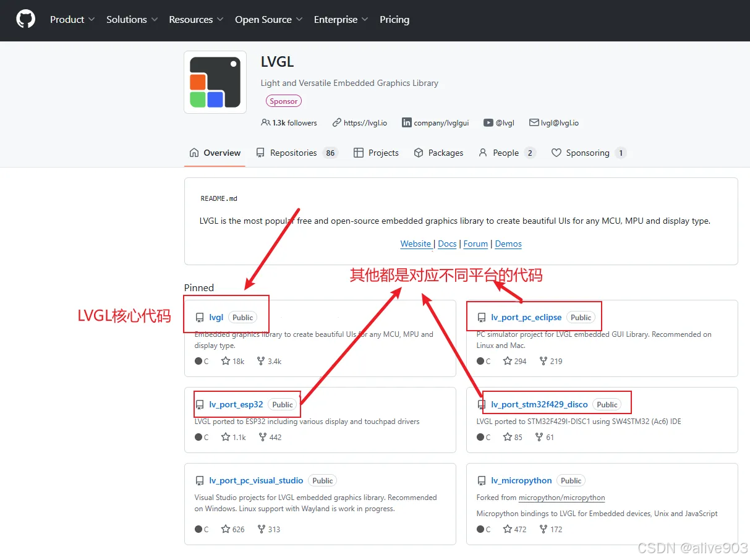Click the Repositories count badge 86
Image resolution: width=750 pixels, height=560 pixels.
331,153
